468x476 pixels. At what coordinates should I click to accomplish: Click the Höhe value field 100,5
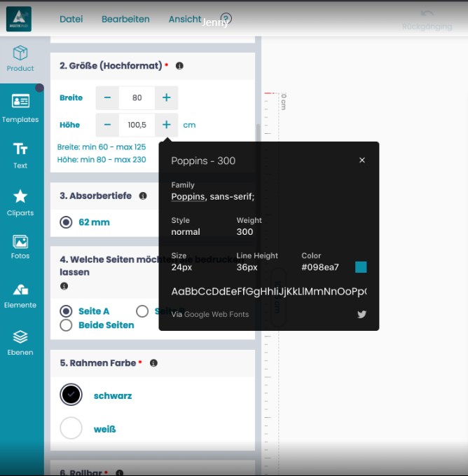click(x=137, y=125)
